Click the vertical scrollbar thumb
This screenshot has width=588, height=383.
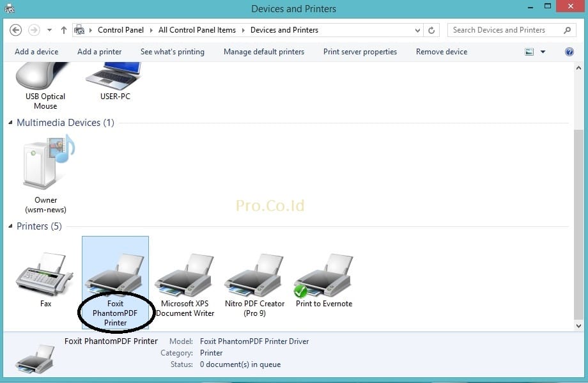(x=578, y=224)
